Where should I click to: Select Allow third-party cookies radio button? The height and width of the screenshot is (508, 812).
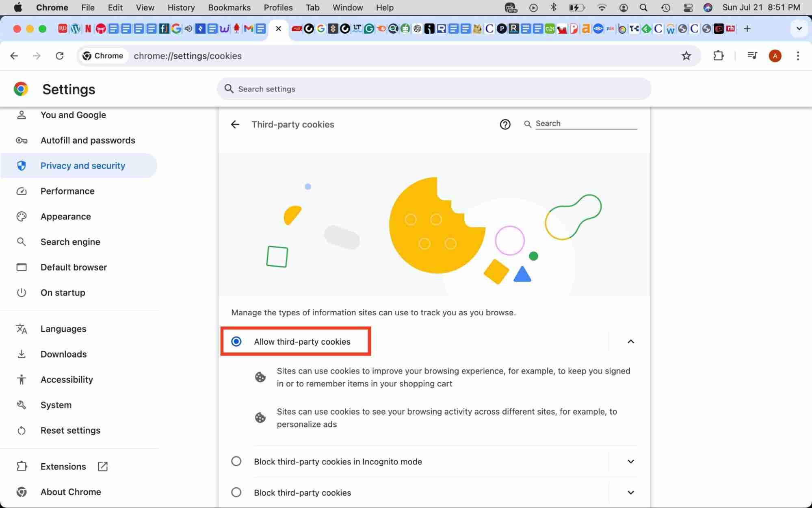pyautogui.click(x=236, y=341)
